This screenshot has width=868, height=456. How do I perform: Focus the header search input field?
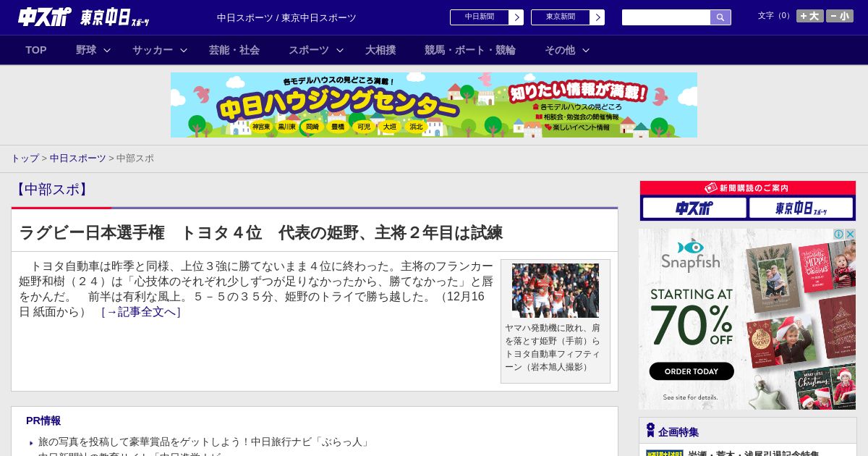[666, 17]
